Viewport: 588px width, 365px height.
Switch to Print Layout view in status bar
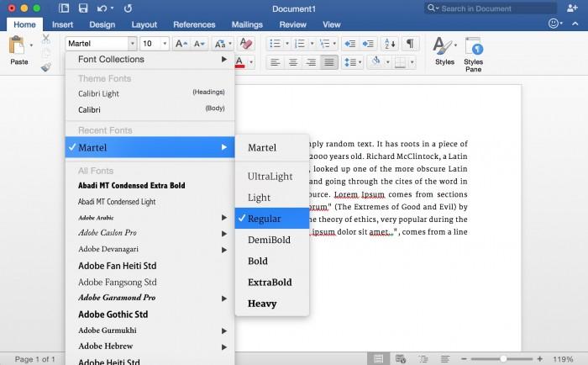click(378, 359)
